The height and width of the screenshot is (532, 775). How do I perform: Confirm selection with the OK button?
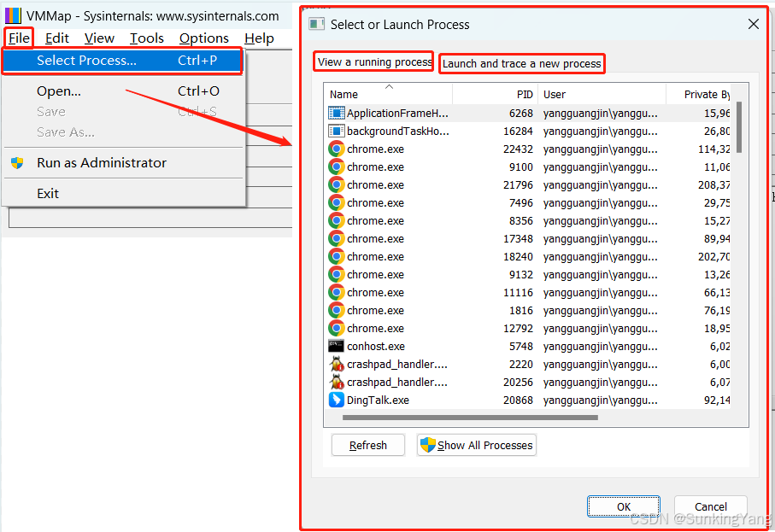tap(624, 506)
